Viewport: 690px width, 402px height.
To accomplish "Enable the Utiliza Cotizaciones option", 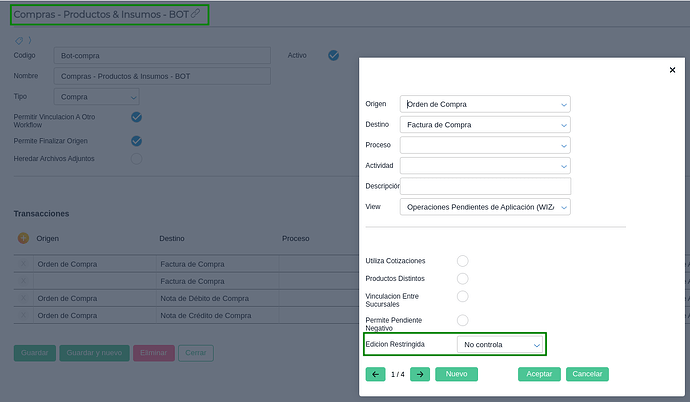I will (462, 261).
